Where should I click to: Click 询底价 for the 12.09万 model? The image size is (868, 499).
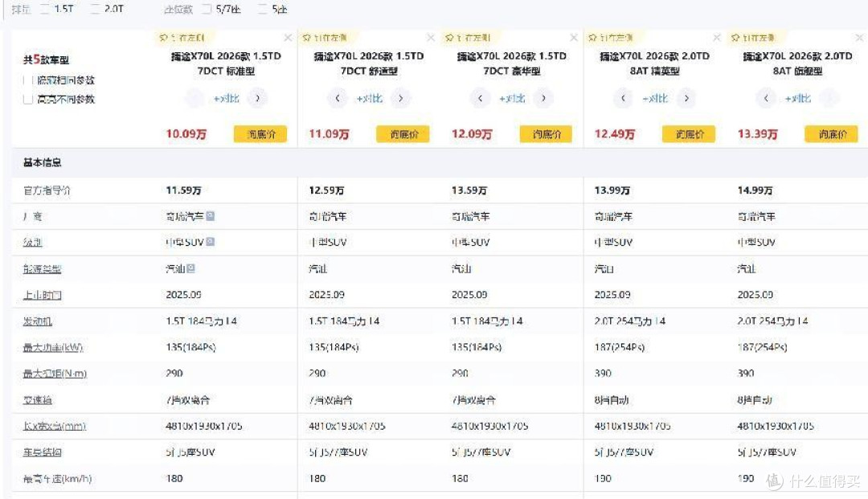(546, 134)
